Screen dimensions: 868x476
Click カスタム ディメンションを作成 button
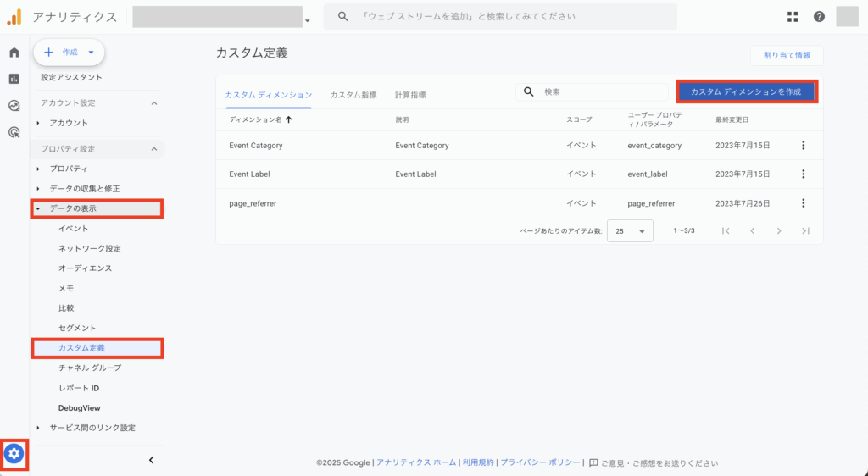746,91
